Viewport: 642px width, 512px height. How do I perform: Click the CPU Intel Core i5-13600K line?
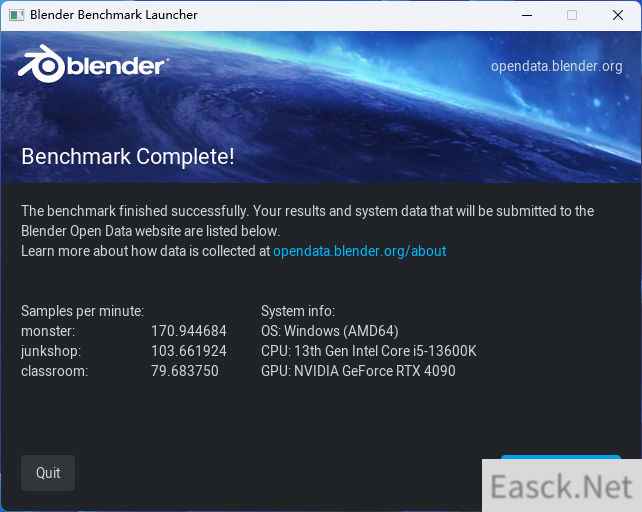(x=368, y=351)
